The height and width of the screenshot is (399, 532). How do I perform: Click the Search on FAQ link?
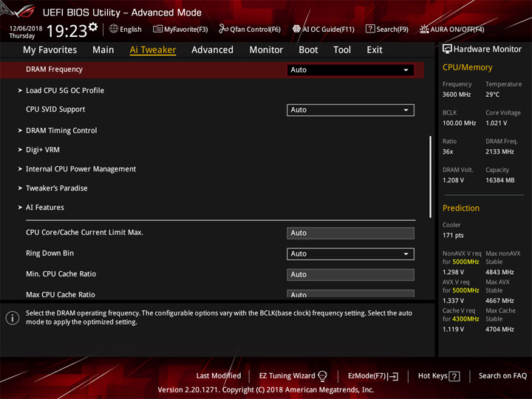tap(502, 376)
